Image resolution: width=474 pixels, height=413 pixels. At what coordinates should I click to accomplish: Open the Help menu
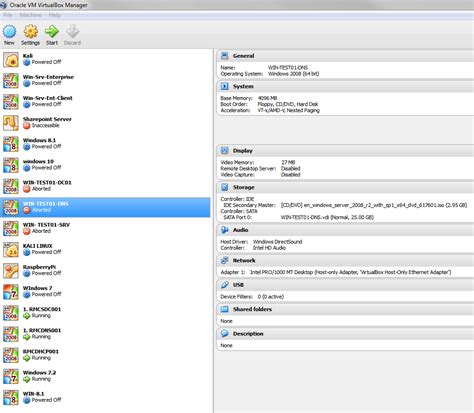[x=55, y=15]
